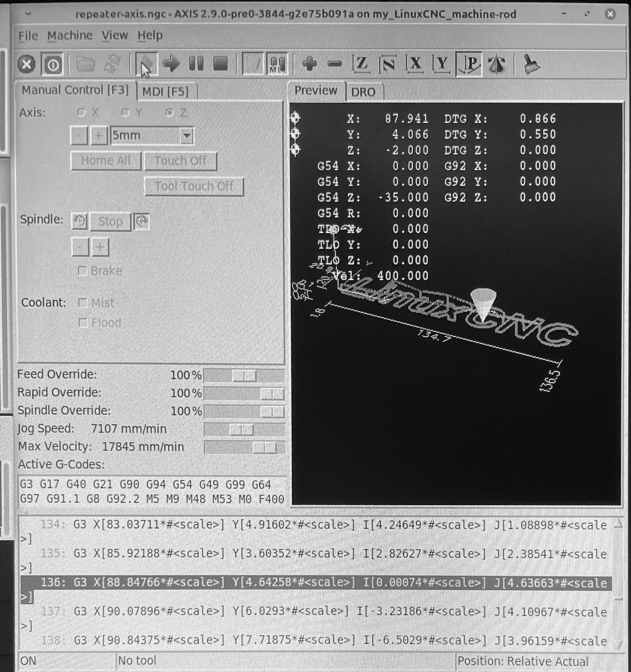The height and width of the screenshot is (672, 631).
Task: Click the Touch Off button
Action: [x=180, y=161]
